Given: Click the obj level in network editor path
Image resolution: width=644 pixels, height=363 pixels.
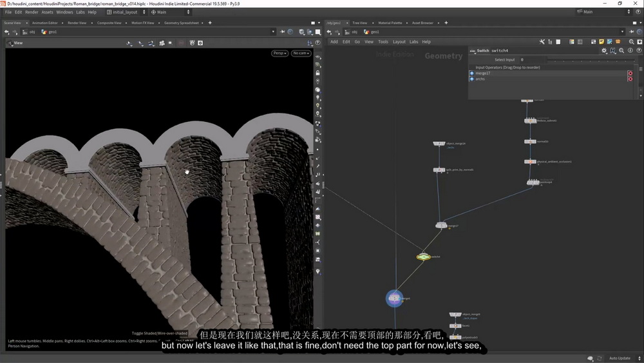Looking at the screenshot, I should (x=351, y=32).
